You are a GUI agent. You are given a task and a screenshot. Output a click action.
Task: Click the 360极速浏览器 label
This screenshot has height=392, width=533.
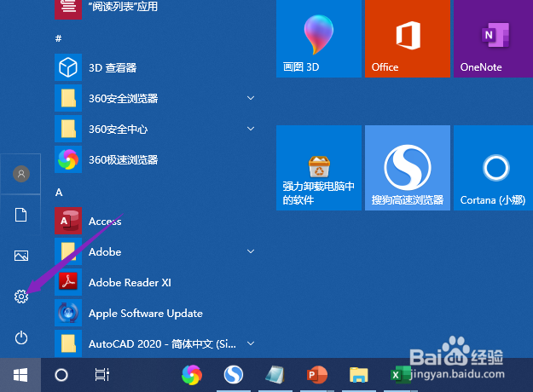pos(124,159)
